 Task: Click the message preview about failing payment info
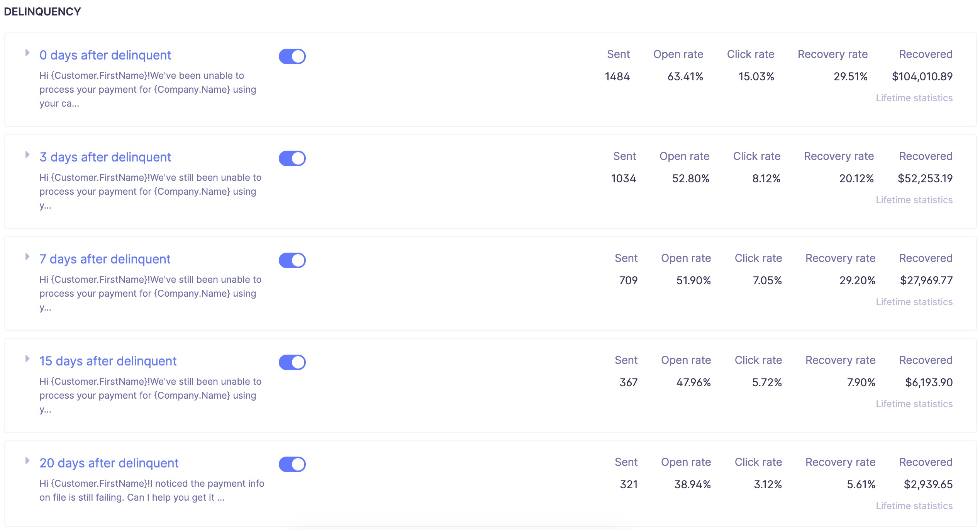151,491
